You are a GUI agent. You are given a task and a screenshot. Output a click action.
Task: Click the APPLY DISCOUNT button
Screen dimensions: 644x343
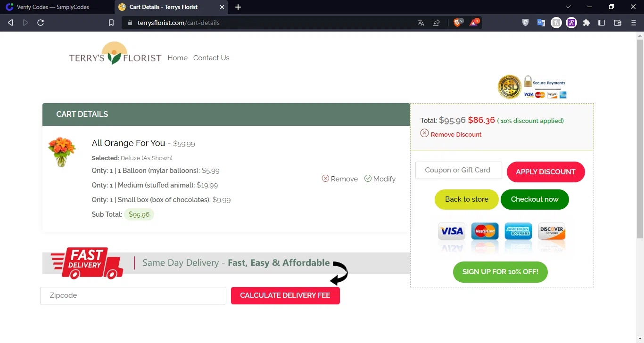(546, 172)
